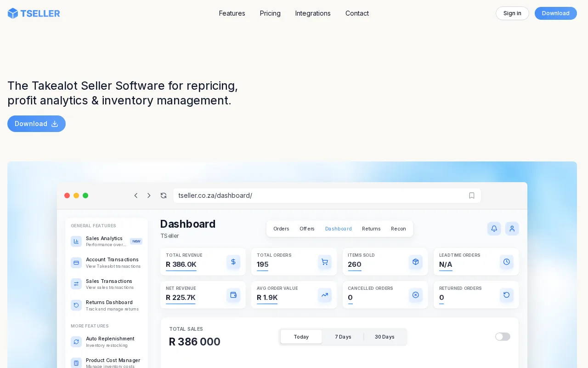Image resolution: width=588 pixels, height=368 pixels.
Task: Switch to the Recon tab
Action: tap(398, 229)
